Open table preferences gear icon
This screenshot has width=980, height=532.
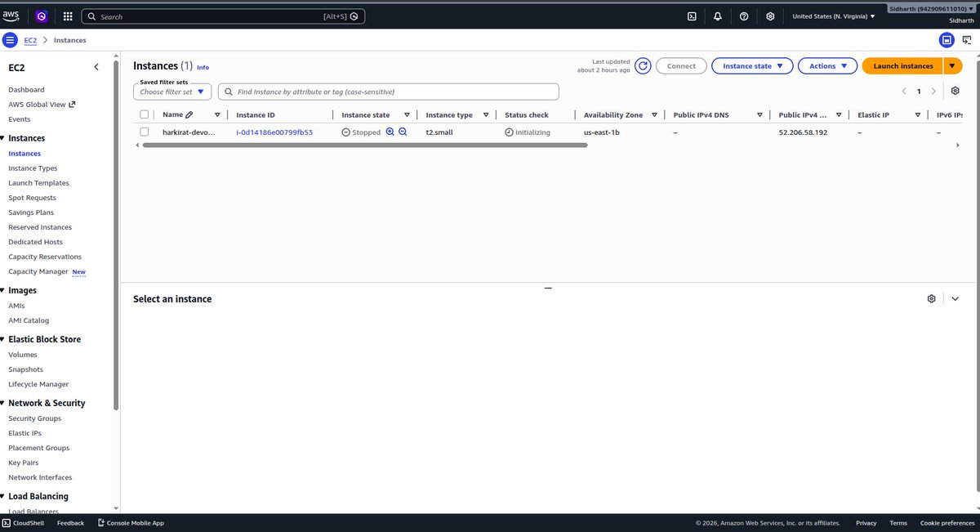click(x=955, y=91)
